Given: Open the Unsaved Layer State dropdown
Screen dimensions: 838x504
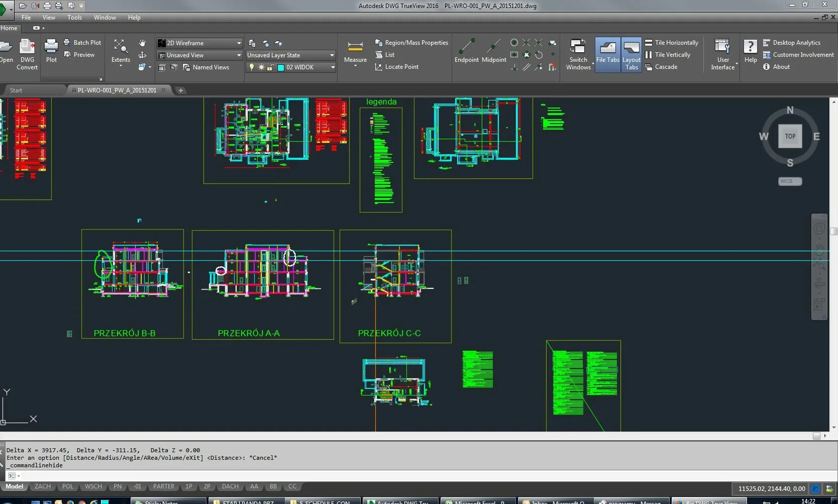Looking at the screenshot, I should coord(290,55).
